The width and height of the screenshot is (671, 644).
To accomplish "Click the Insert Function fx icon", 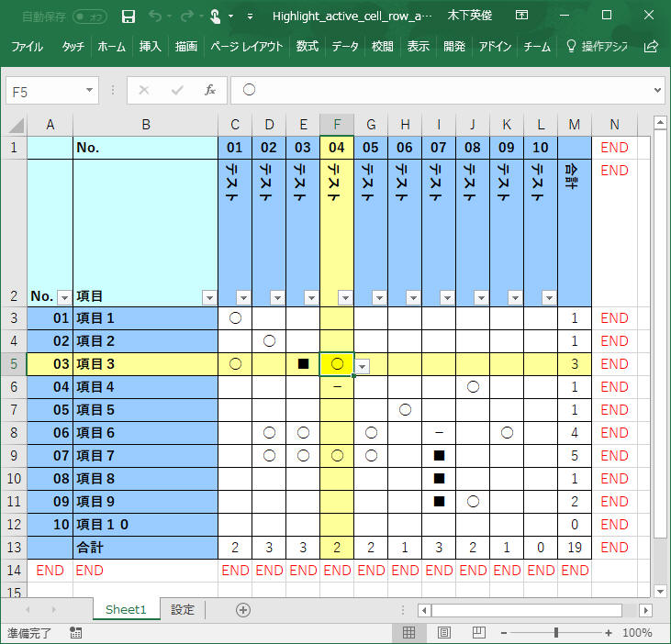I will click(x=209, y=90).
